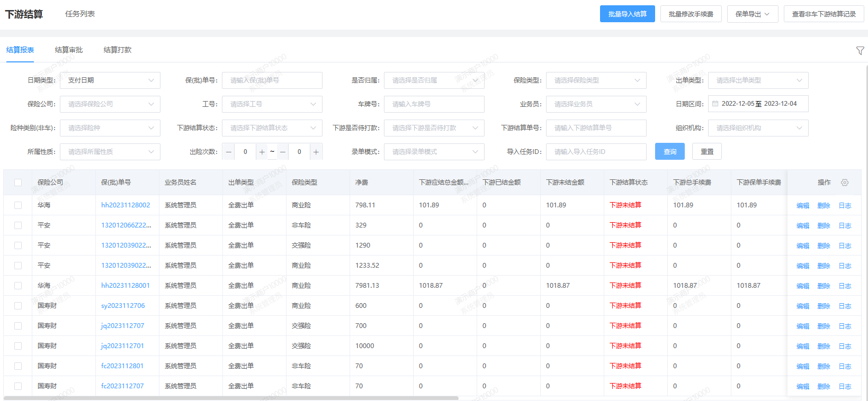The image size is (868, 401).
Task: Click the filter funnel icon
Action: tap(860, 51)
